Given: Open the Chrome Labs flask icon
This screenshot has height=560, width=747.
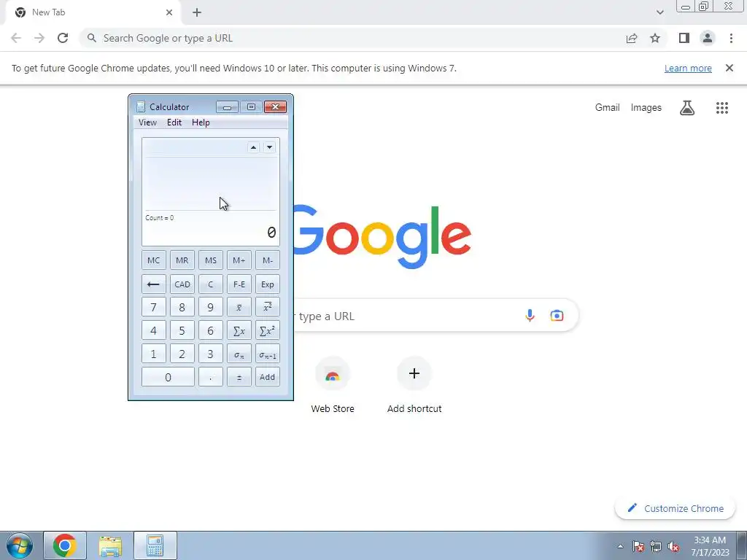Looking at the screenshot, I should [687, 108].
